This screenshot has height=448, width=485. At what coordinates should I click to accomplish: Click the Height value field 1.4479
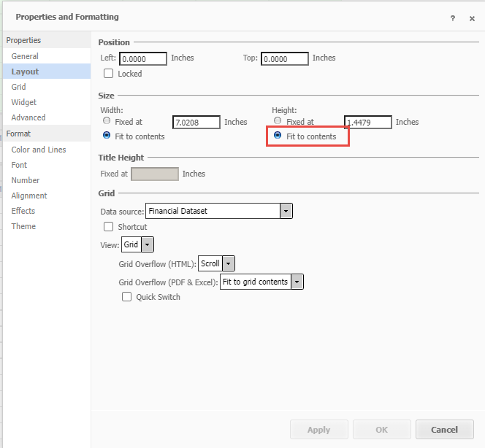pos(368,122)
